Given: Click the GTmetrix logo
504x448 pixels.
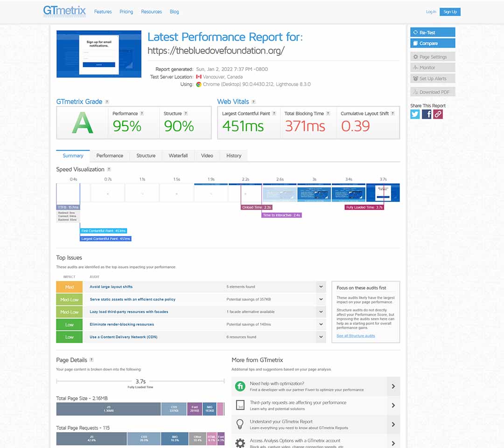Looking at the screenshot, I should 64,11.
